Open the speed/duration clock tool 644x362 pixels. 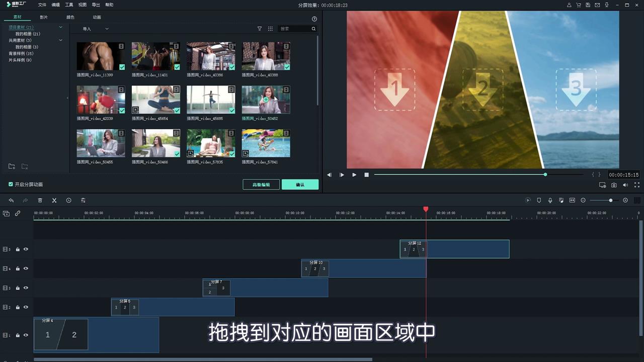tap(68, 200)
